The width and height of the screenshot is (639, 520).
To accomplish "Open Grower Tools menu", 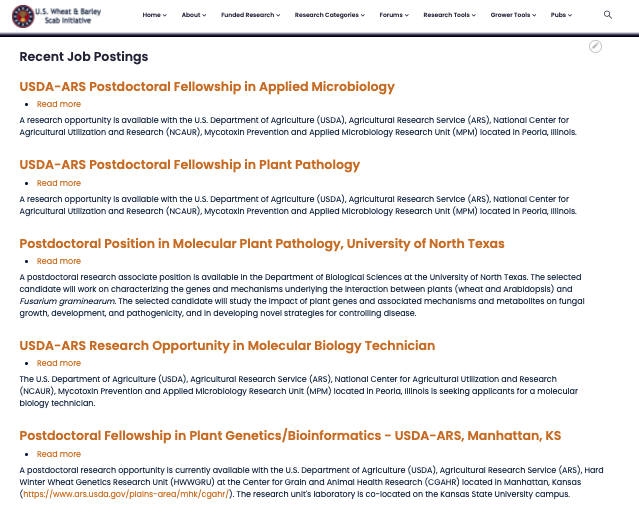I will point(513,15).
